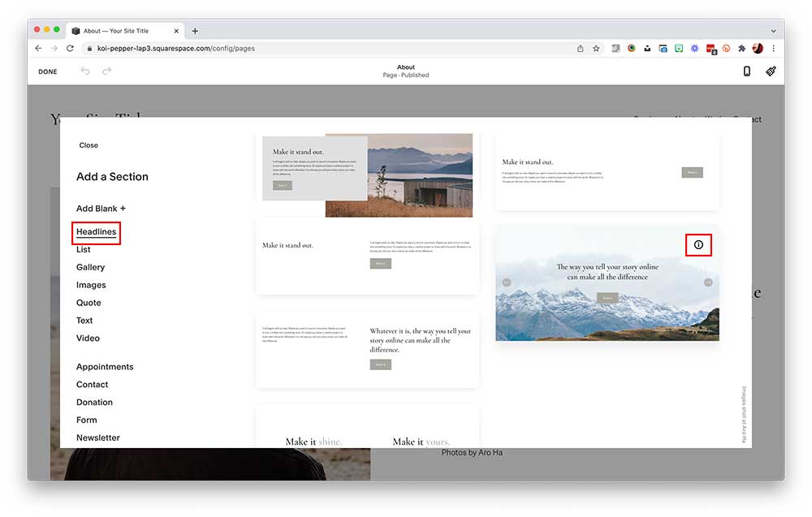This screenshot has width=812, height=517.
Task: Click DONE to finish editing
Action: [x=48, y=71]
